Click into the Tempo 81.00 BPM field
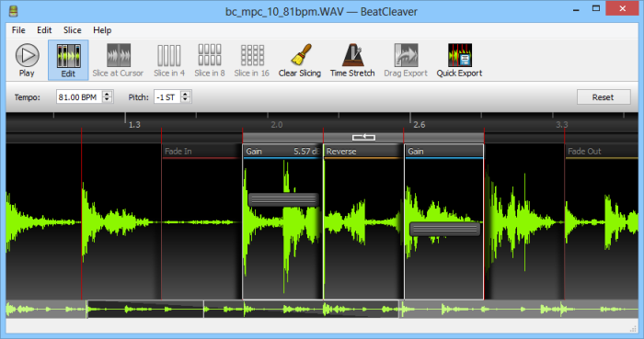 pyautogui.click(x=79, y=97)
